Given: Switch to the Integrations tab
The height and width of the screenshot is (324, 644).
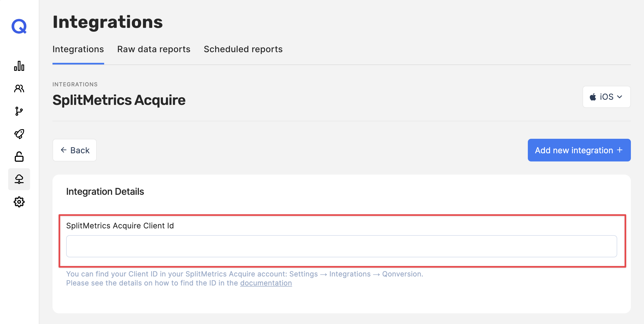Looking at the screenshot, I should (x=78, y=49).
